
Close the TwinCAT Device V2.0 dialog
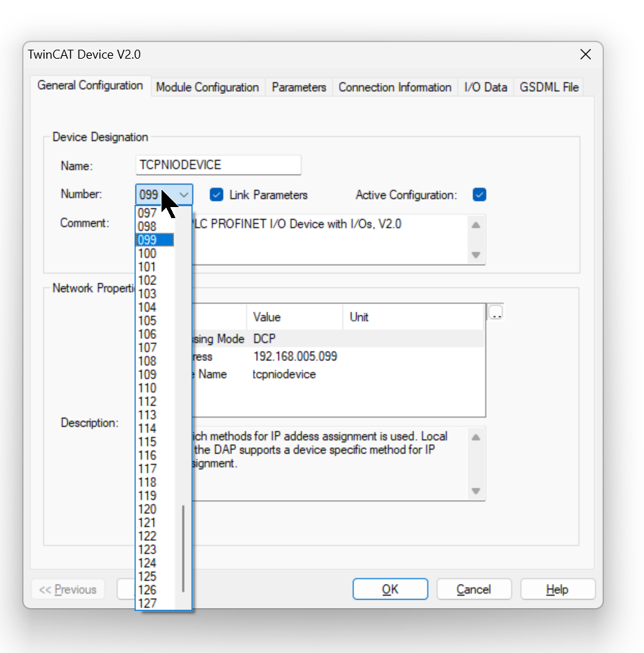[x=585, y=55]
